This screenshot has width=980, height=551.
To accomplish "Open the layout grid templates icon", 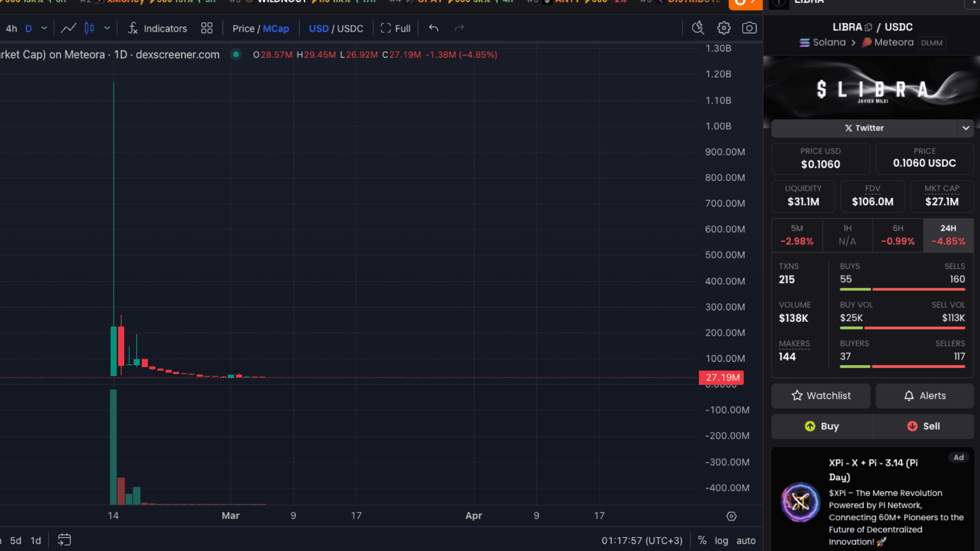I will coord(207,28).
